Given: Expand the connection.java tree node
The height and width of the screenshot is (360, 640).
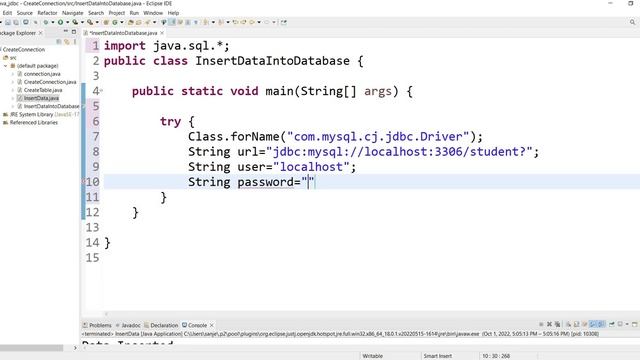Looking at the screenshot, I should click(x=13, y=74).
